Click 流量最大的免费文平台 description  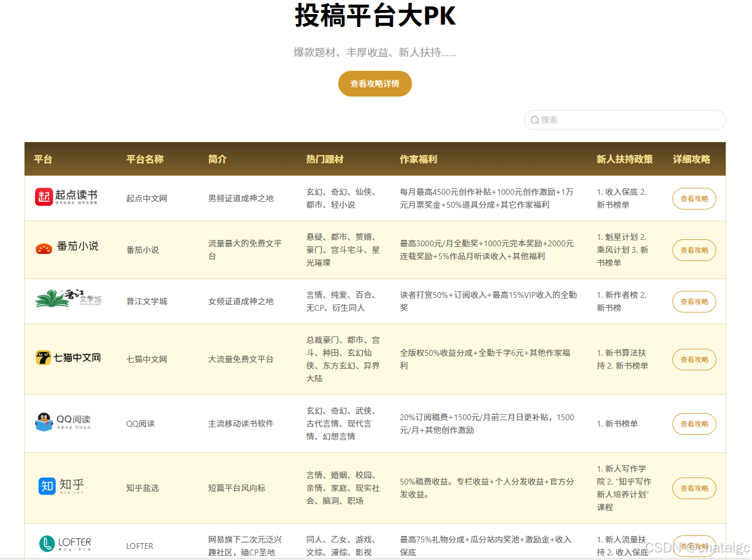(245, 250)
